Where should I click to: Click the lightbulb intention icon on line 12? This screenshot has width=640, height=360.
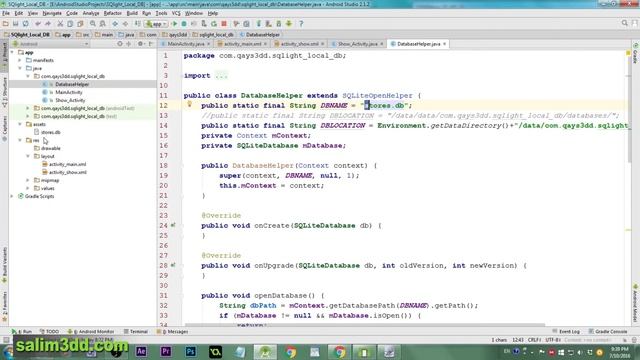click(x=189, y=104)
